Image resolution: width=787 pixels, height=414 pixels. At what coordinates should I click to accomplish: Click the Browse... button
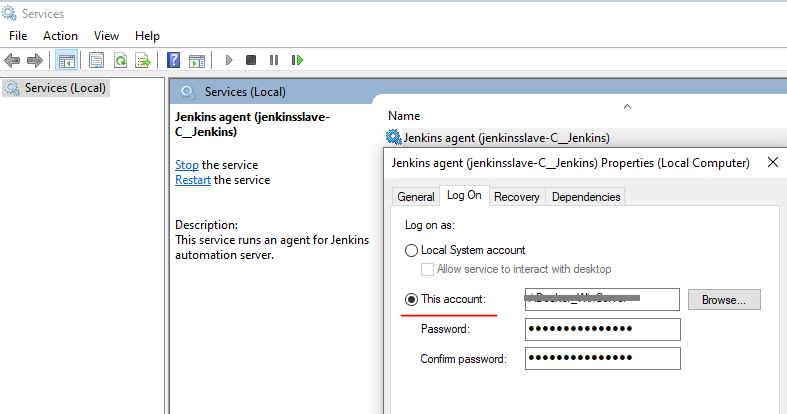pos(724,299)
